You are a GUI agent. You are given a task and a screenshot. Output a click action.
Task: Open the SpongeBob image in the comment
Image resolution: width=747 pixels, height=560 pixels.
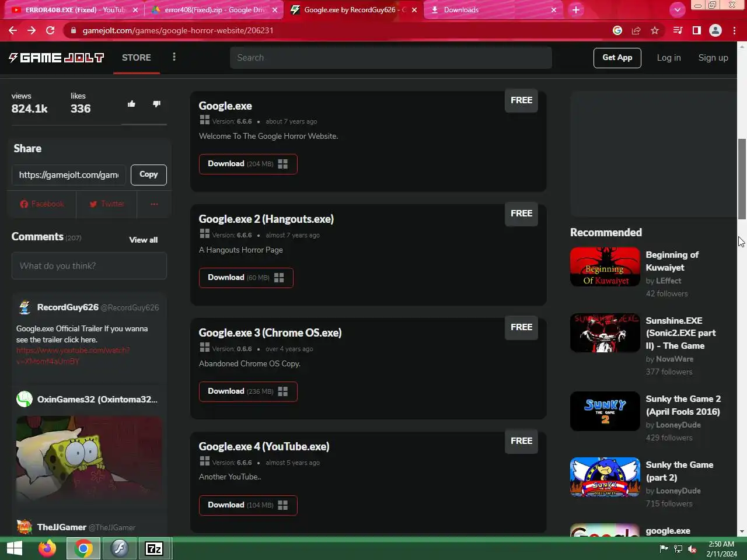point(89,459)
